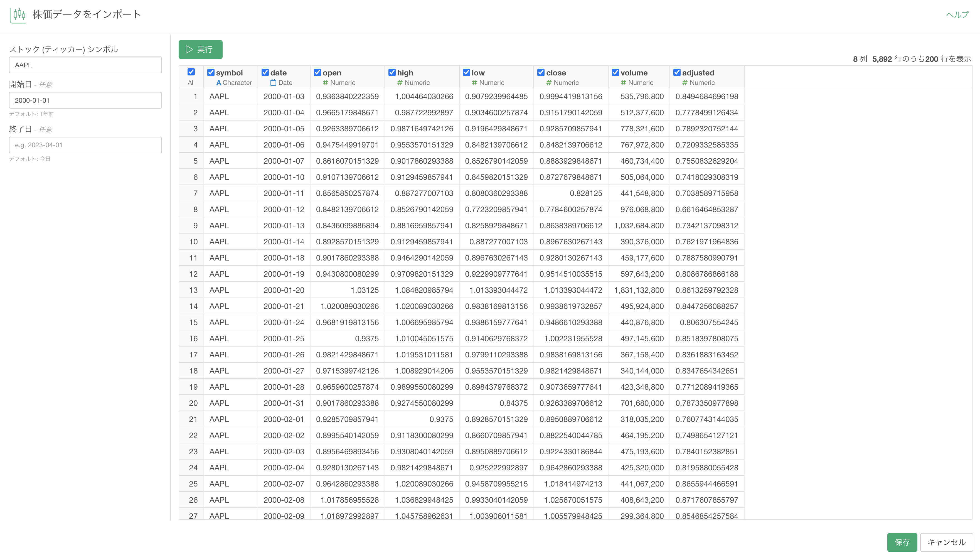
Task: Uncheck the volume column checkbox
Action: click(x=615, y=72)
